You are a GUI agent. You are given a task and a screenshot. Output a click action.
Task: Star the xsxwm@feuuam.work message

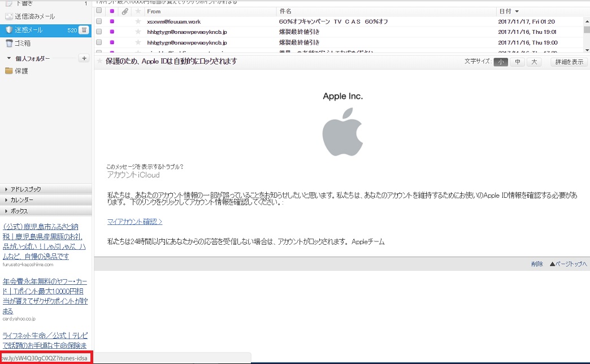(138, 21)
